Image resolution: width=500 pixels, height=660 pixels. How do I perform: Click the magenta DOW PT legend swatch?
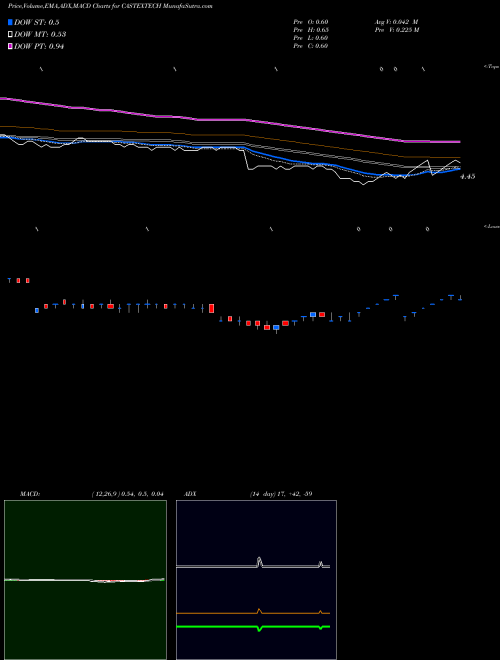[x=10, y=46]
